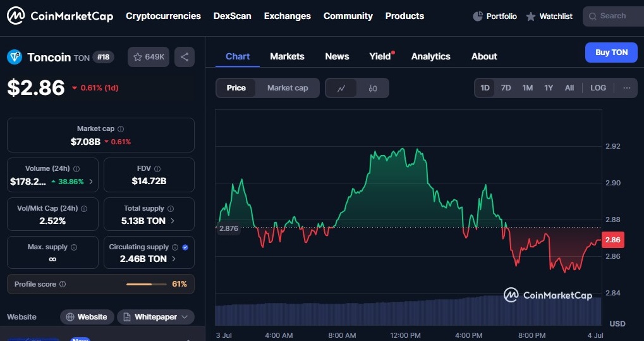Click the share icon button
The width and height of the screenshot is (644, 341).
tap(185, 57)
